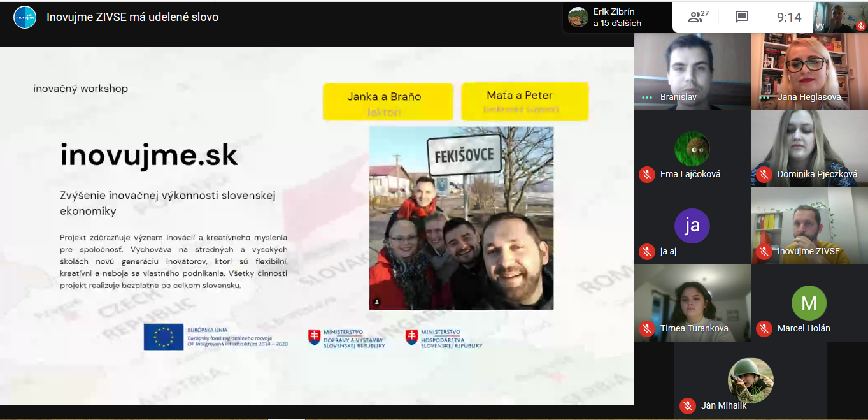Click the muted mic icon beside Marcel Holán

[764, 328]
